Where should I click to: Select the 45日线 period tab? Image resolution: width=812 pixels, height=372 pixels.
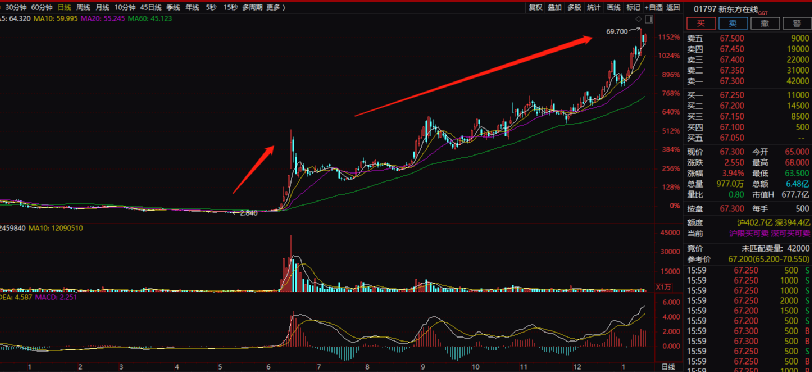pos(150,7)
